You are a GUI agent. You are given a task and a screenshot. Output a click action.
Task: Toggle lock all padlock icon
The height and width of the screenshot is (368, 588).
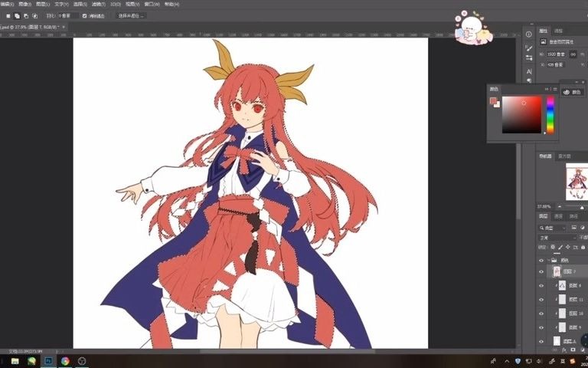point(583,248)
